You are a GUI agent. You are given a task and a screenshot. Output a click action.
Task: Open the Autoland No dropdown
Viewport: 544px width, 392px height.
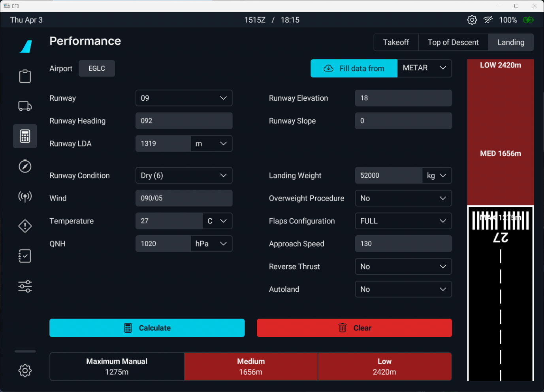pyautogui.click(x=403, y=289)
